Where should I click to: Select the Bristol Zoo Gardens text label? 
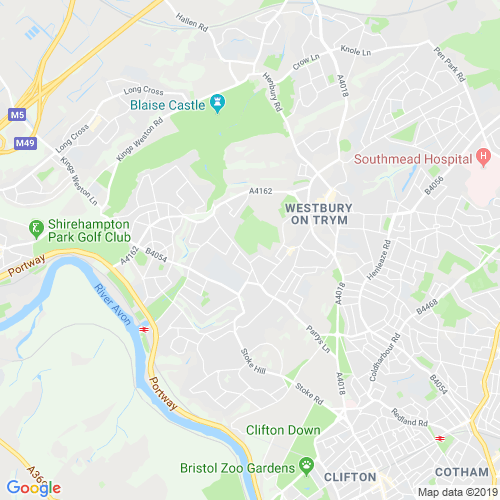coord(237,468)
